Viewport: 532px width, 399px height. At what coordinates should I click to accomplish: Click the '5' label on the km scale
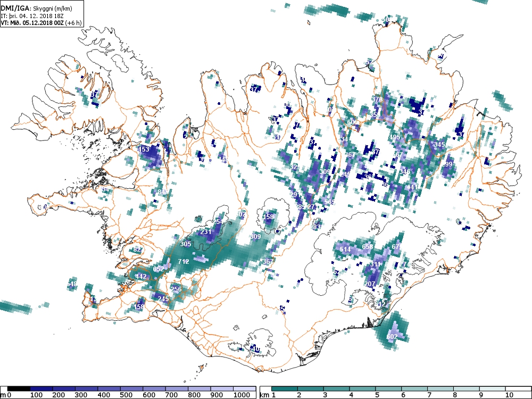(x=377, y=395)
